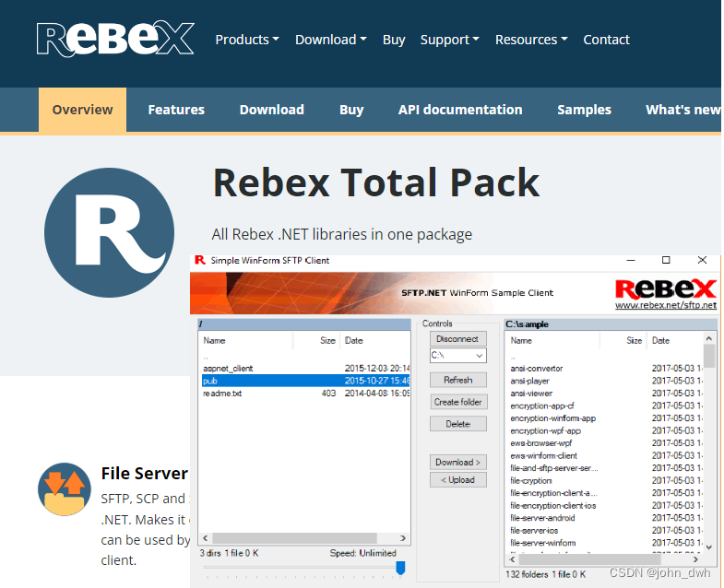Click the round Rebex Total Pack R icon
Image resolution: width=724 pixels, height=588 pixels.
click(110, 232)
